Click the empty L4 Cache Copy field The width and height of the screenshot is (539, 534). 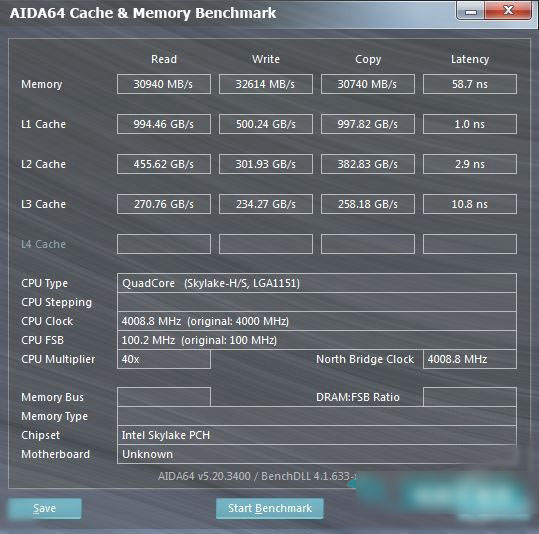(368, 244)
